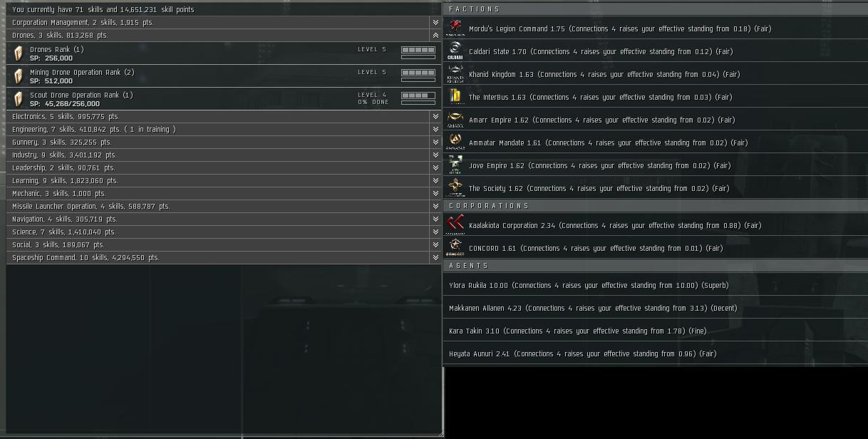Open The Society 1.62 standing entry
The width and height of the screenshot is (868, 439).
pos(656,188)
